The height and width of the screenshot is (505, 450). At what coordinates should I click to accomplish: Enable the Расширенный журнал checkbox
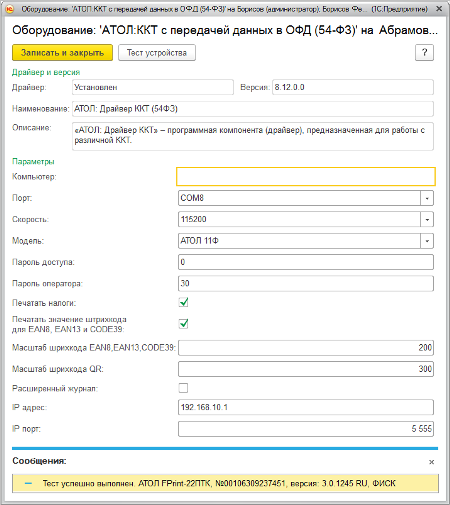click(x=183, y=388)
